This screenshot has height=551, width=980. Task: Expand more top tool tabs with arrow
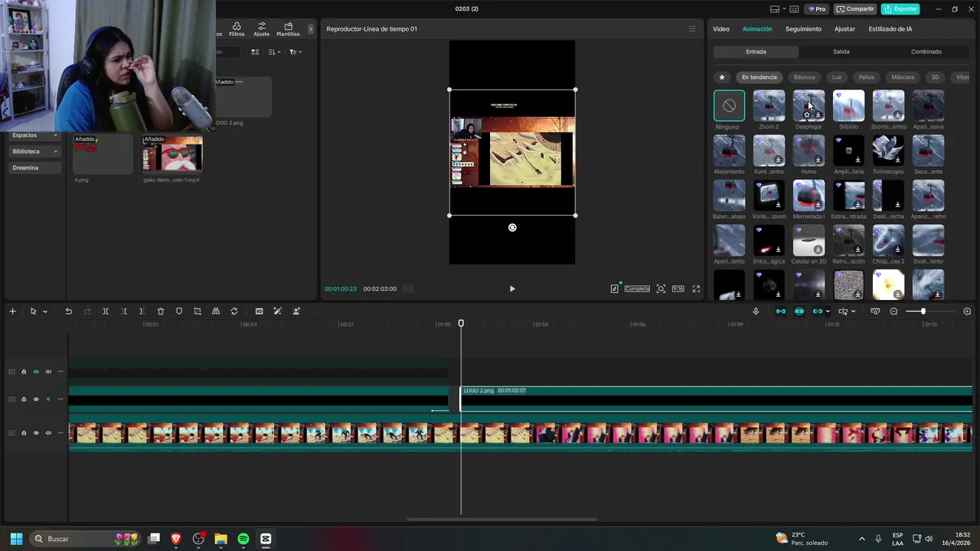click(310, 29)
